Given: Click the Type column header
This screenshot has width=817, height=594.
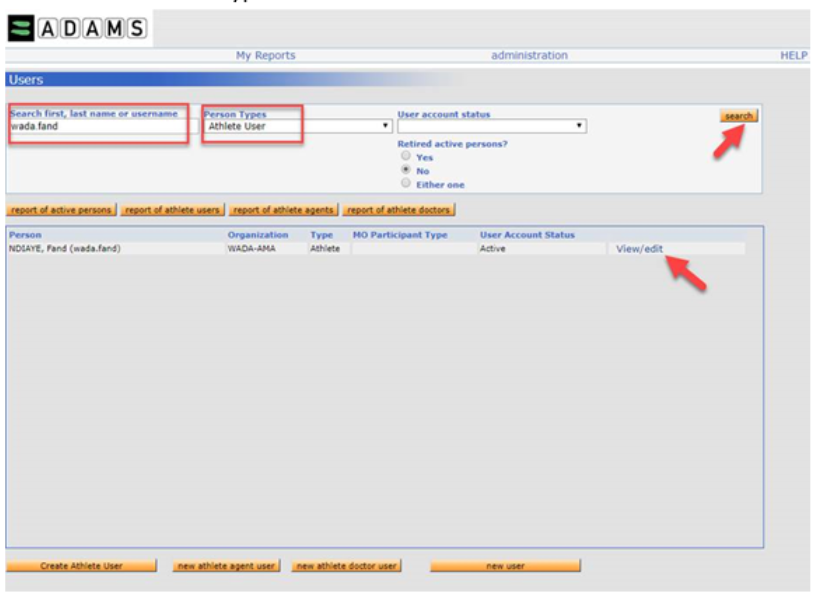Looking at the screenshot, I should tap(321, 235).
